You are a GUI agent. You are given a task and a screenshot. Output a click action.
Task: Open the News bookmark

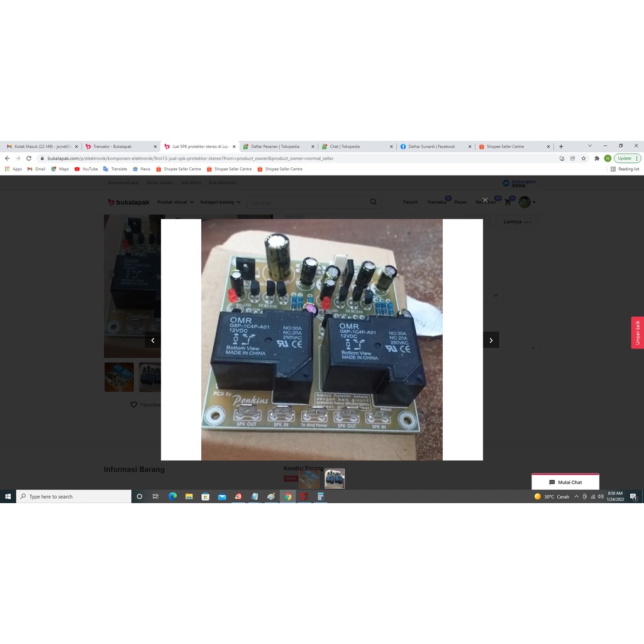[x=142, y=169]
